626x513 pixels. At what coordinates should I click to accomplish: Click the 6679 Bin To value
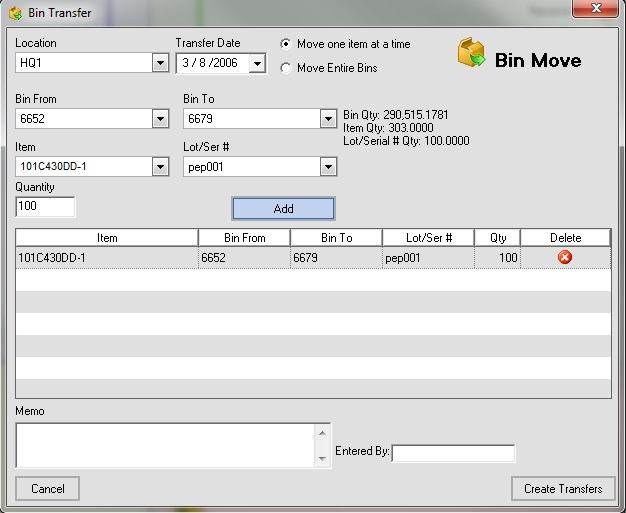pyautogui.click(x=200, y=119)
